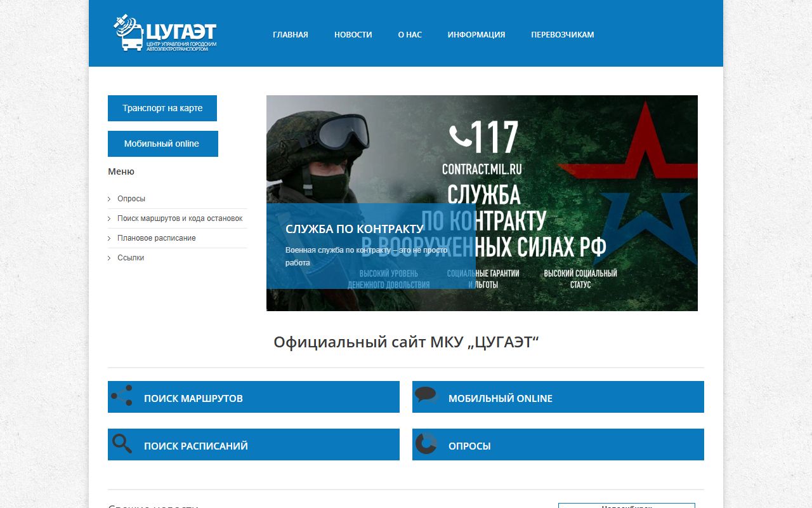The image size is (812, 508).
Task: Open the Поиск расписаний tile
Action: tap(254, 444)
